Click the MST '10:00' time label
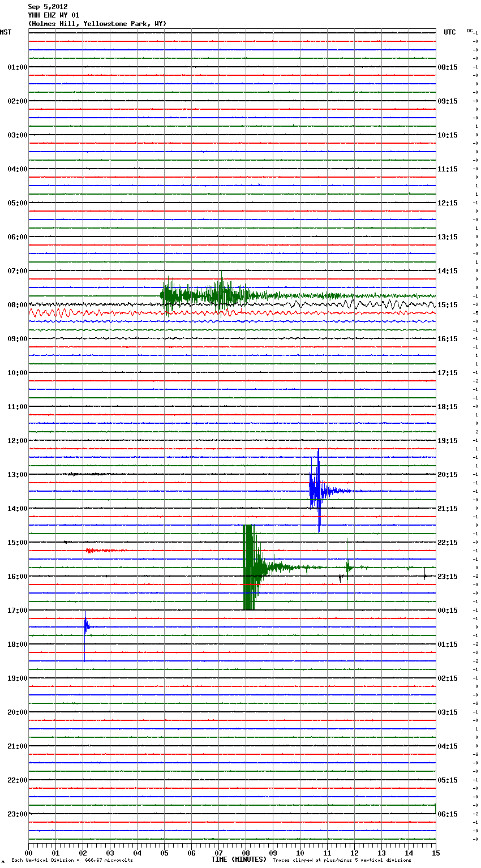 point(18,373)
